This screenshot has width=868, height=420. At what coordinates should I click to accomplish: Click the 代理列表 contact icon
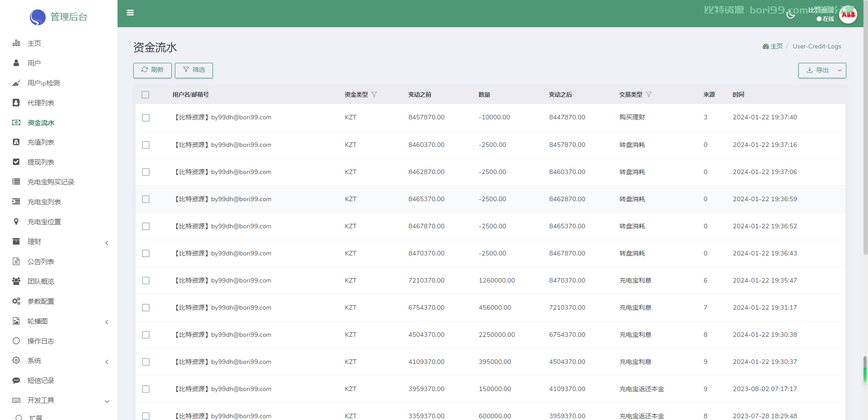point(16,103)
